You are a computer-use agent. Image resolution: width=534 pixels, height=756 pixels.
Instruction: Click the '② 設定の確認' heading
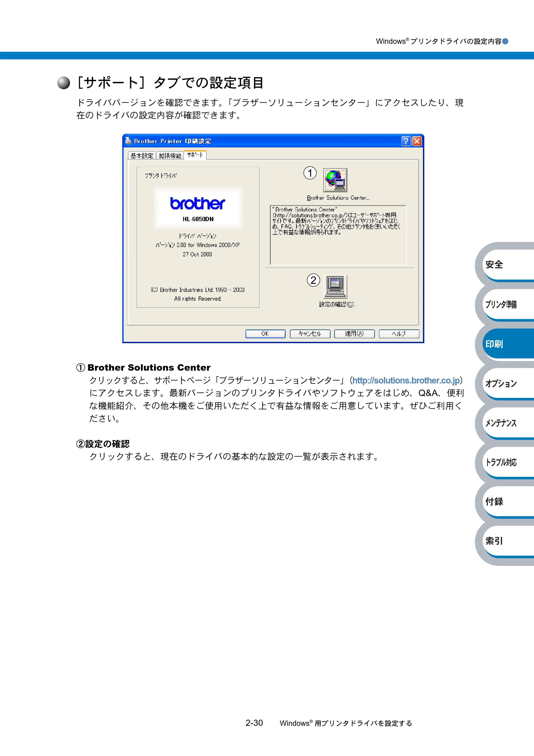point(103,444)
